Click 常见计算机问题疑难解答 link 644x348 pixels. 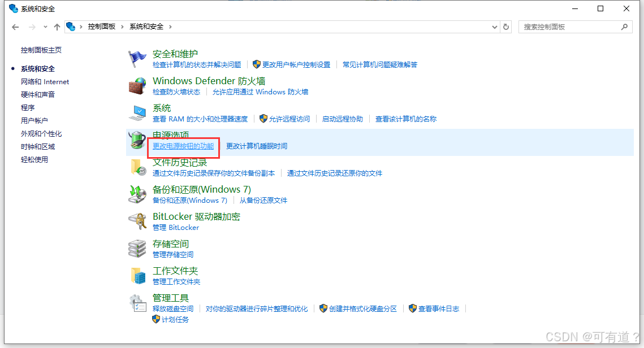380,65
